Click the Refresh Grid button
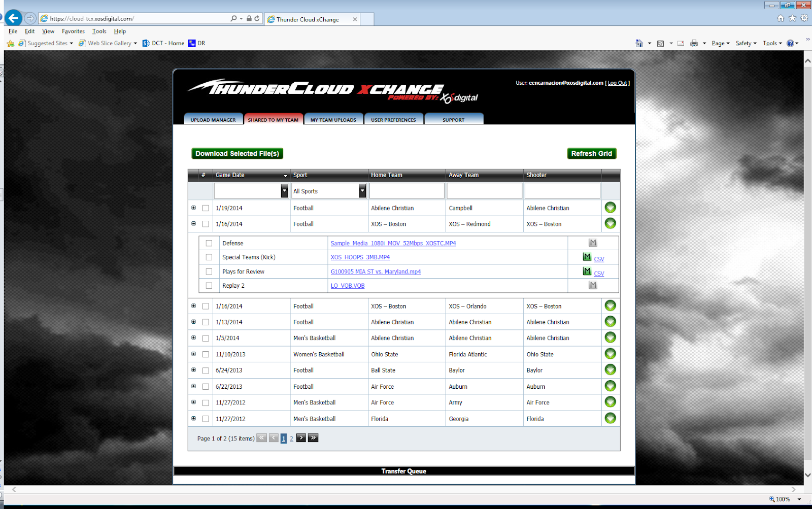The width and height of the screenshot is (812, 509). (591, 153)
